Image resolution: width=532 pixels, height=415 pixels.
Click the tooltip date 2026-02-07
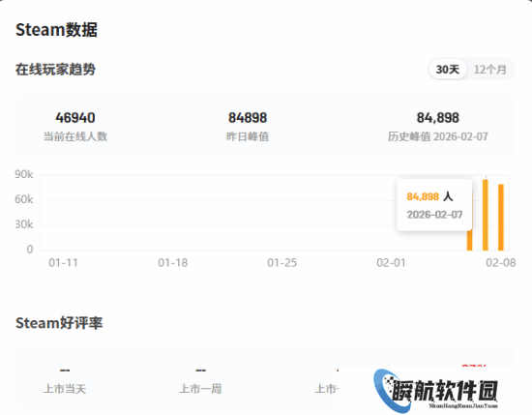pyautogui.click(x=434, y=215)
